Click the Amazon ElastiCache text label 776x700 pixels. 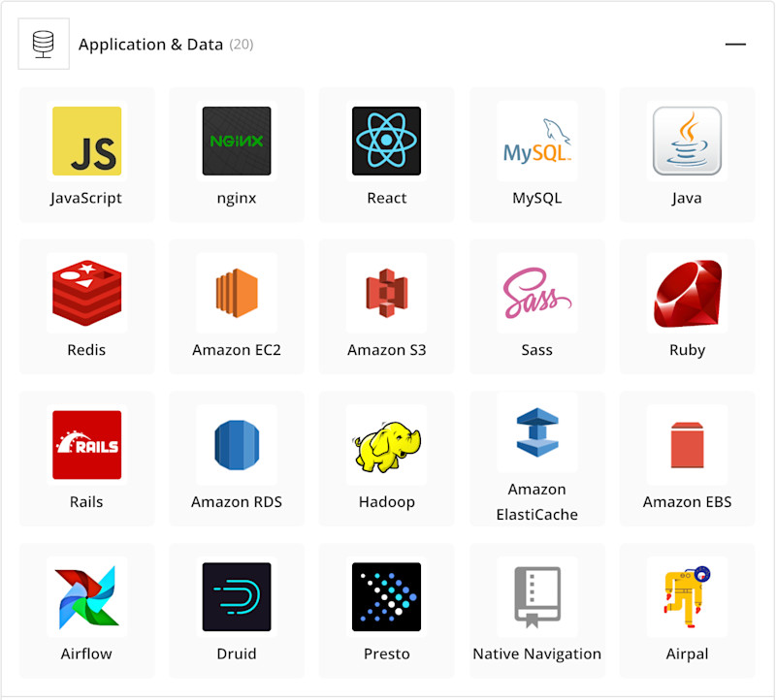pos(537,501)
